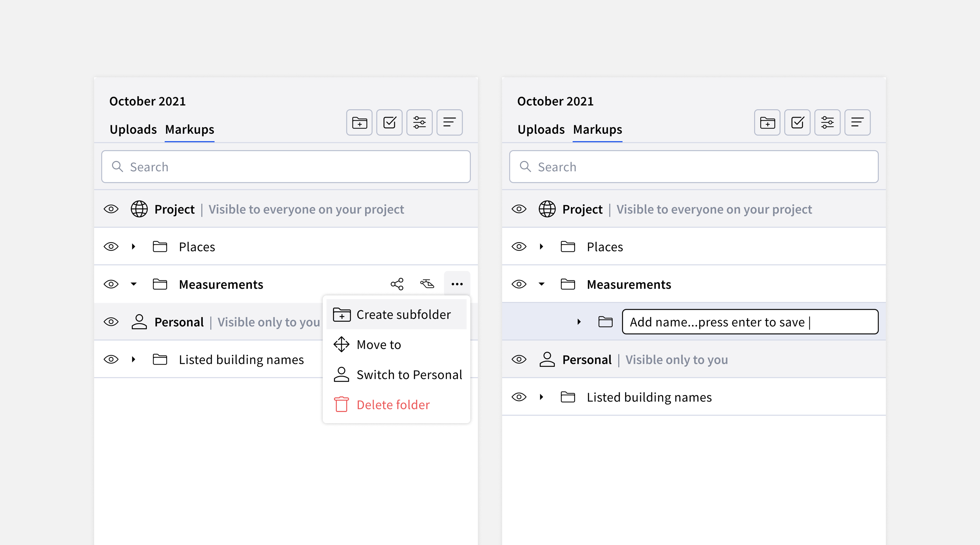The height and width of the screenshot is (545, 980).
Task: Choose Delete folder from context menu
Action: click(396, 404)
